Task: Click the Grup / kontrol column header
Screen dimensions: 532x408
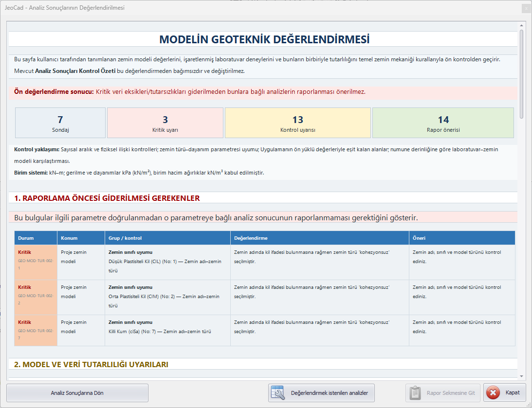Action: (x=167, y=238)
